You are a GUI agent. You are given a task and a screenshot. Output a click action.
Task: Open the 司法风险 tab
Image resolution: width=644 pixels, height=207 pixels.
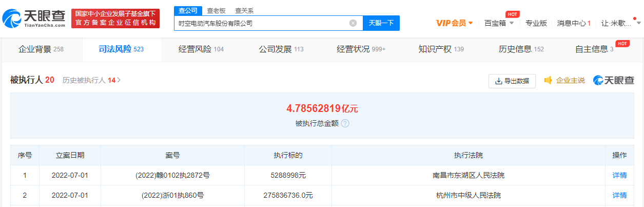coord(121,49)
